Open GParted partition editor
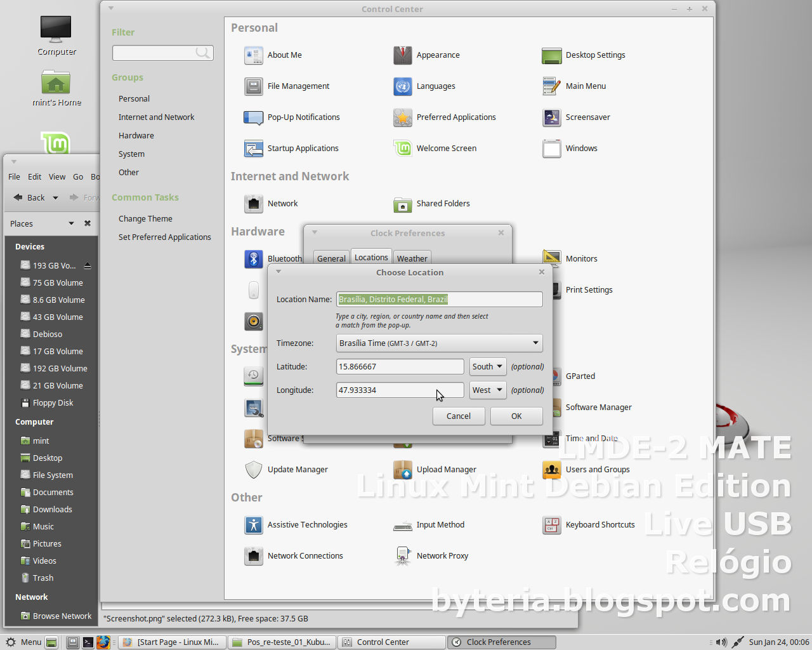This screenshot has height=650, width=812. (x=580, y=376)
